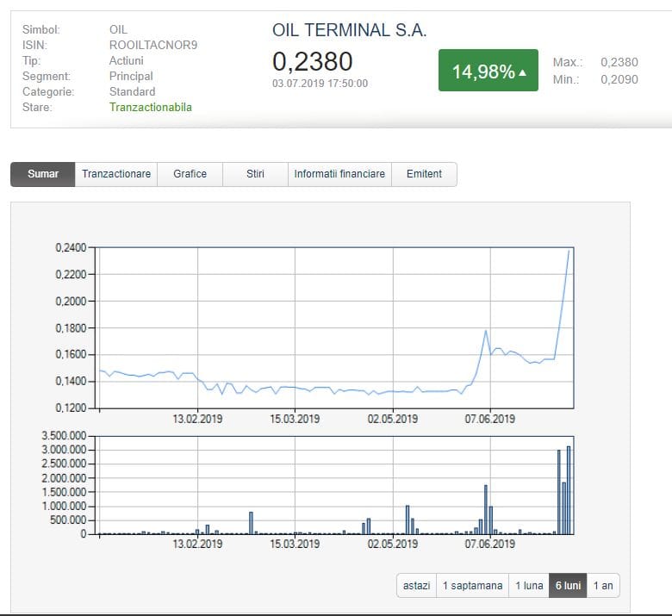The width and height of the screenshot is (672, 616).
Task: Click the 0,1800 price axis label
Action: point(71,328)
